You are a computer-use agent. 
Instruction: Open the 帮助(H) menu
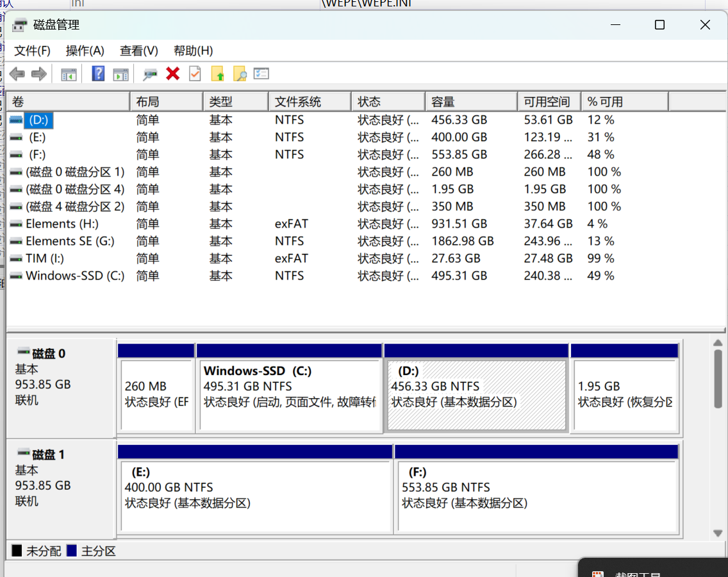(193, 51)
